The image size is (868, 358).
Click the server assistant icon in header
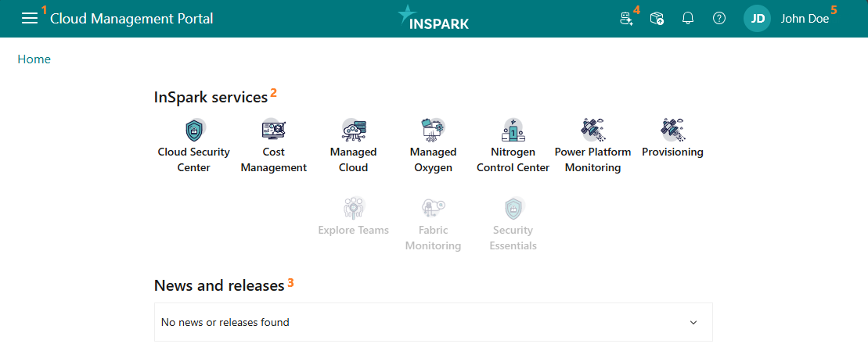coord(626,19)
